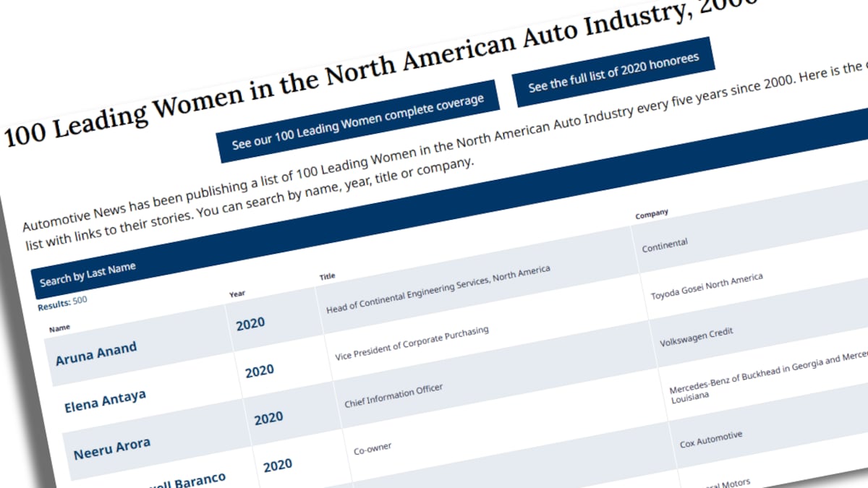Select the Name column header
This screenshot has width=868, height=488.
pos(59,328)
